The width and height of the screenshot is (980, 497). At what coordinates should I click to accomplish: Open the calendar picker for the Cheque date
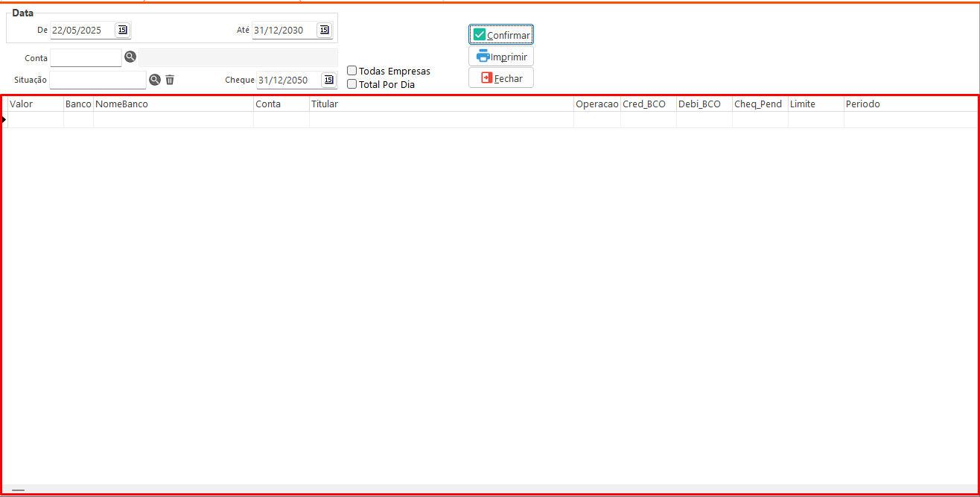point(328,80)
